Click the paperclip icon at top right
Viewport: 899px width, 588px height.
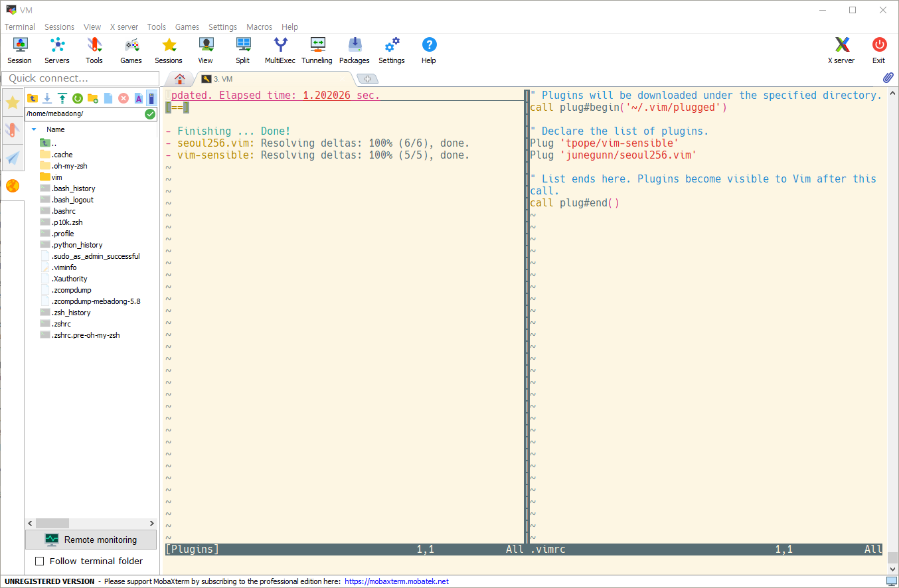(x=888, y=78)
